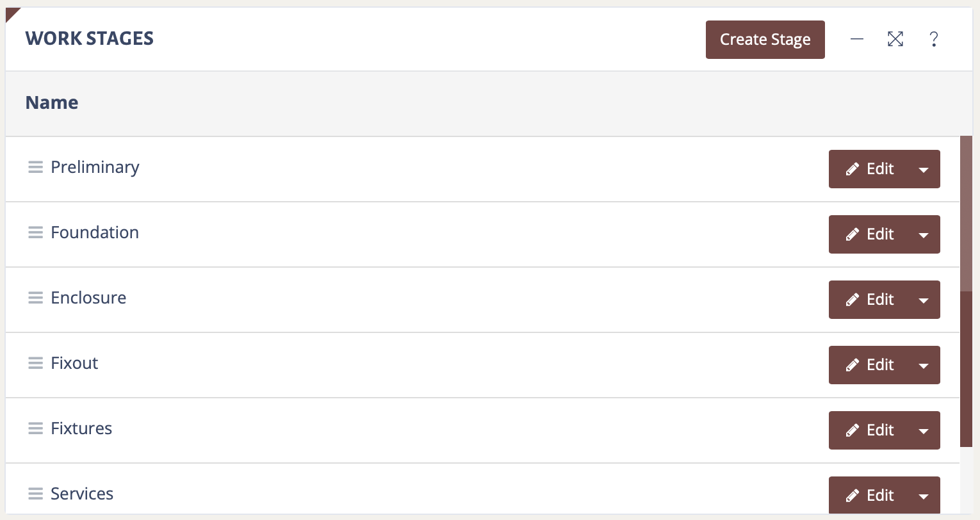Click the expand panel arrows icon

895,39
